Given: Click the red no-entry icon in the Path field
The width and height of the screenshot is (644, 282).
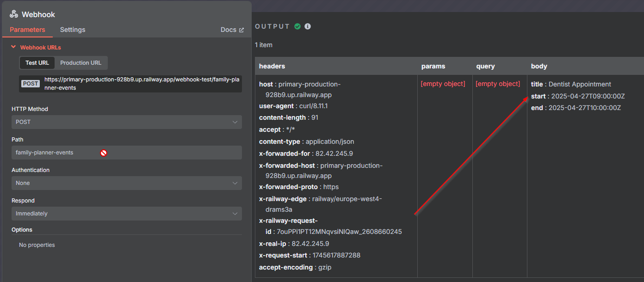Looking at the screenshot, I should (x=104, y=153).
